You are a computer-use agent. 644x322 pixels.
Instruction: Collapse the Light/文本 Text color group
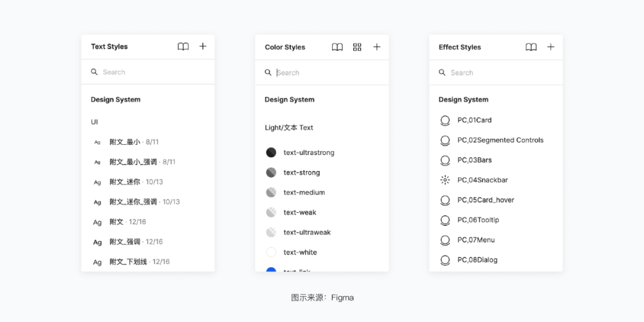[289, 128]
